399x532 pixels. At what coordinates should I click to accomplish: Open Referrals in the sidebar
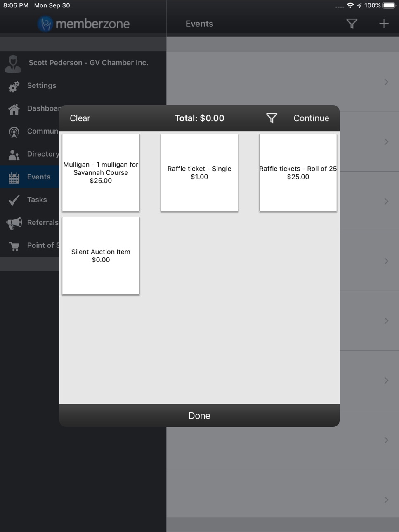click(x=43, y=222)
